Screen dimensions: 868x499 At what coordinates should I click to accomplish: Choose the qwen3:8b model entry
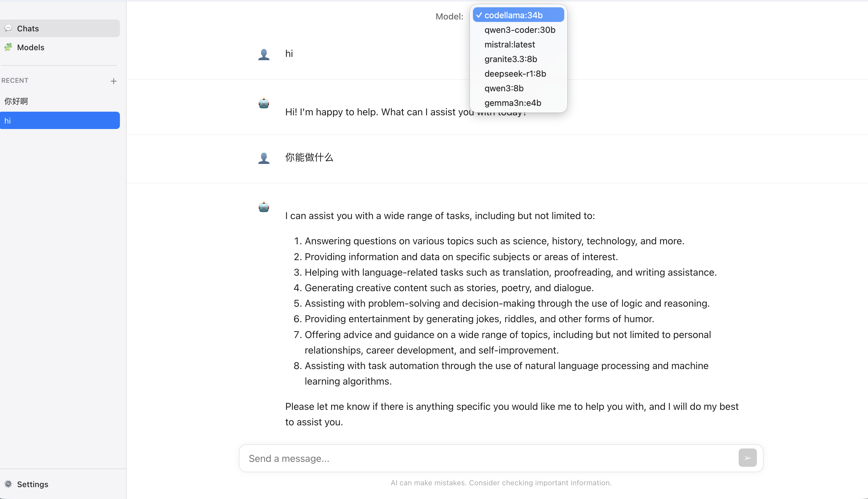[504, 89]
